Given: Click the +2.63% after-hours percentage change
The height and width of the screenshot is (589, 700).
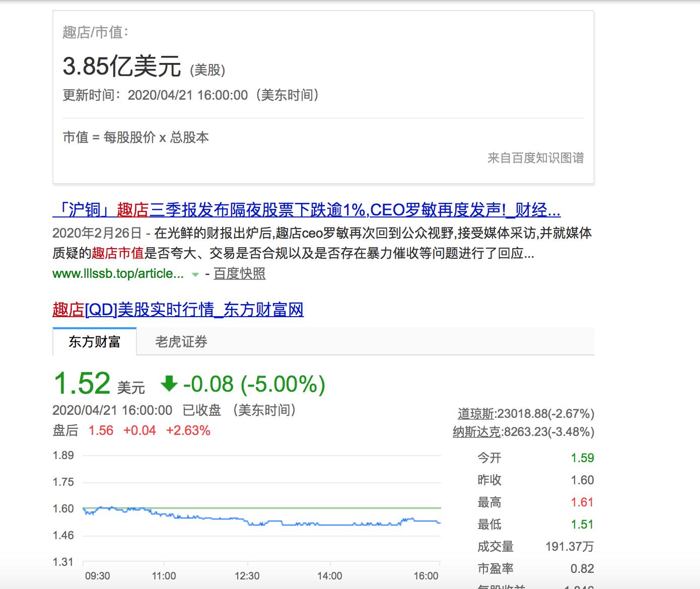Looking at the screenshot, I should (x=188, y=430).
